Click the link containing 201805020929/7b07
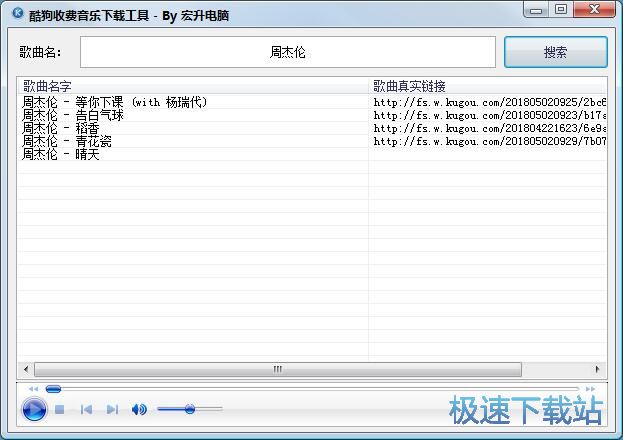This screenshot has height=440, width=623. point(490,141)
